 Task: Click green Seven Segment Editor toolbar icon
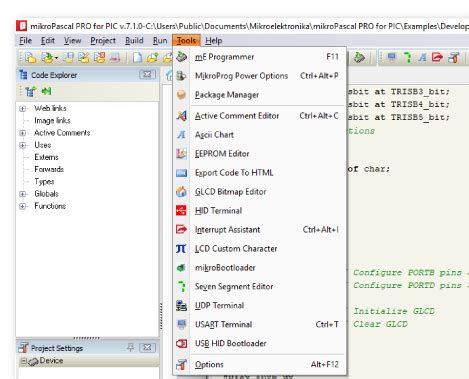[407, 57]
